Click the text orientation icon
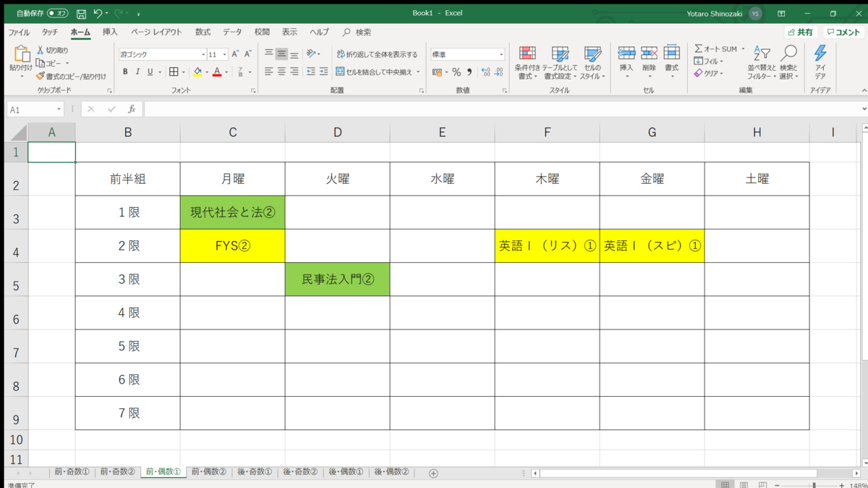Screen dimensions: 868x488 311,54
